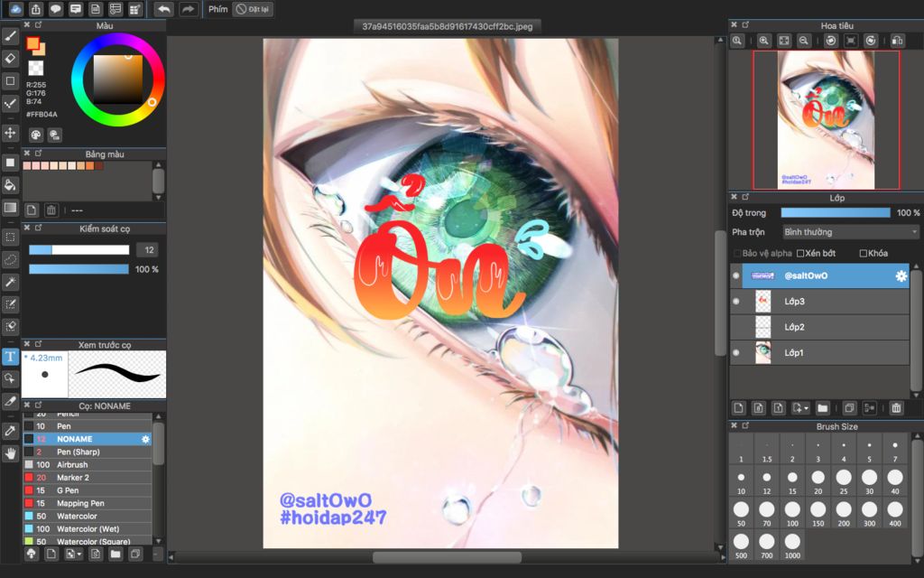Select brush size 100 preset

792,513
